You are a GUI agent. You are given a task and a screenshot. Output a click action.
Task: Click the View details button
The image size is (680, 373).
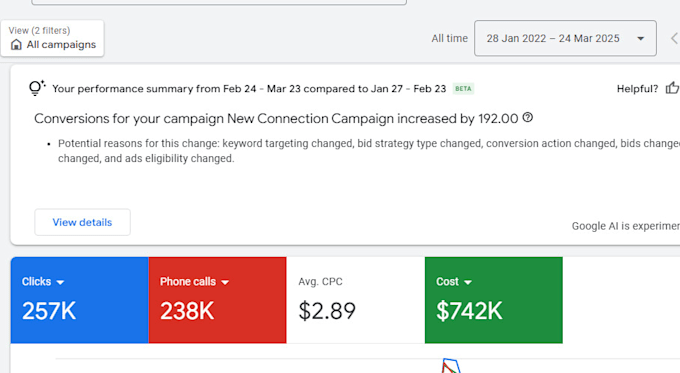82,222
